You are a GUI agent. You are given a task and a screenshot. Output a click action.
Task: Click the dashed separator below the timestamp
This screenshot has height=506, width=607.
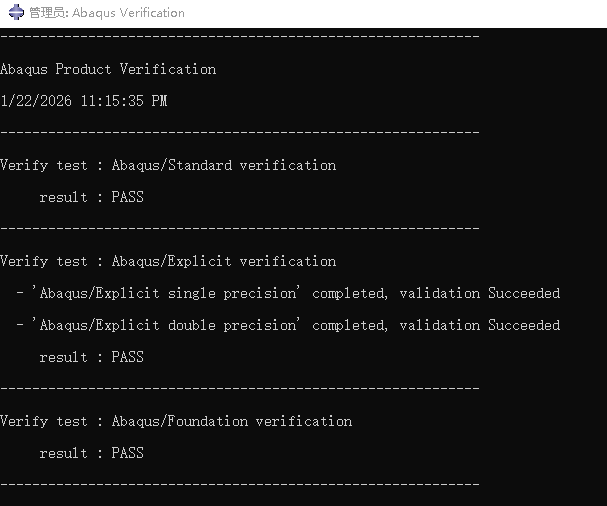(x=240, y=132)
